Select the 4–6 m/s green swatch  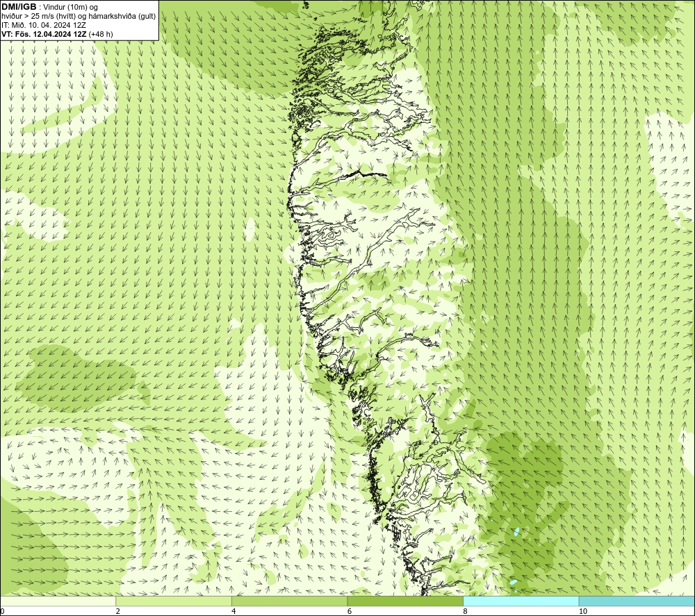coord(289,601)
